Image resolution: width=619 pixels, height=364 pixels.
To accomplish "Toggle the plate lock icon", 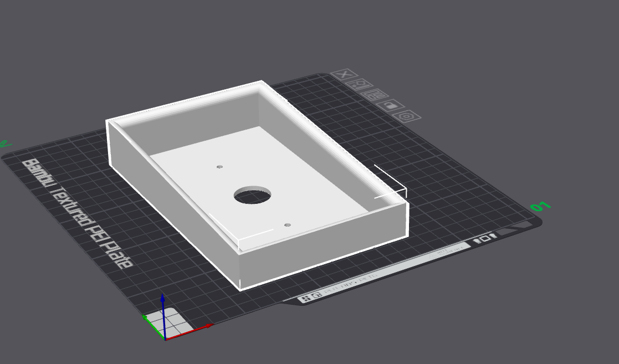I will tap(390, 105).
